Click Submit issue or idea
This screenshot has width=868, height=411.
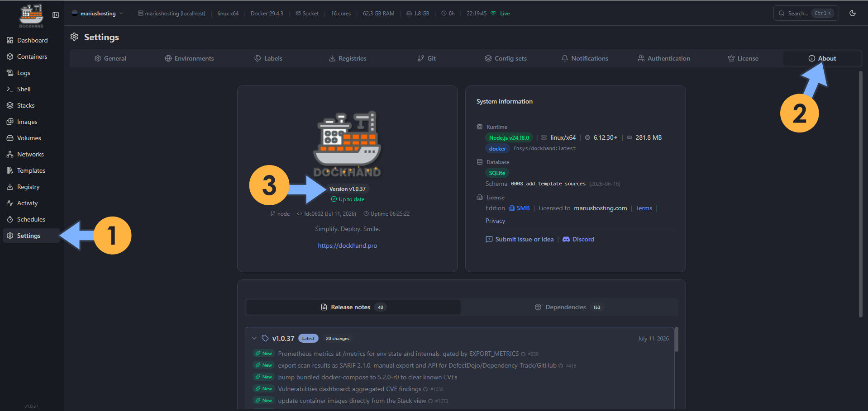tap(520, 239)
